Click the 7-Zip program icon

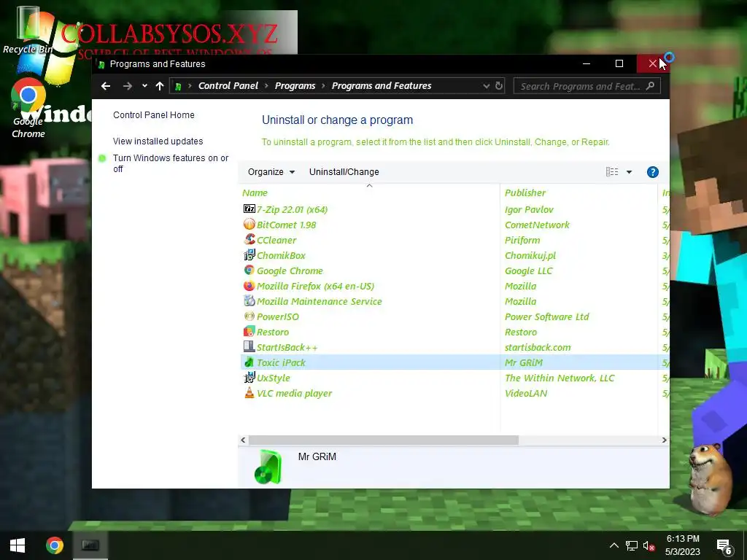[x=249, y=209]
